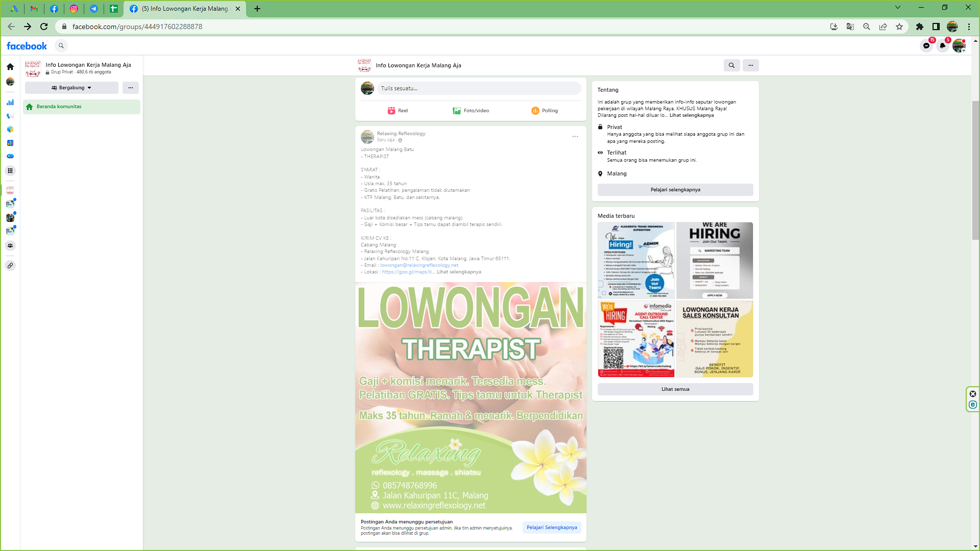The image size is (980, 551).
Task: Open group header three-dot options
Action: point(750,65)
